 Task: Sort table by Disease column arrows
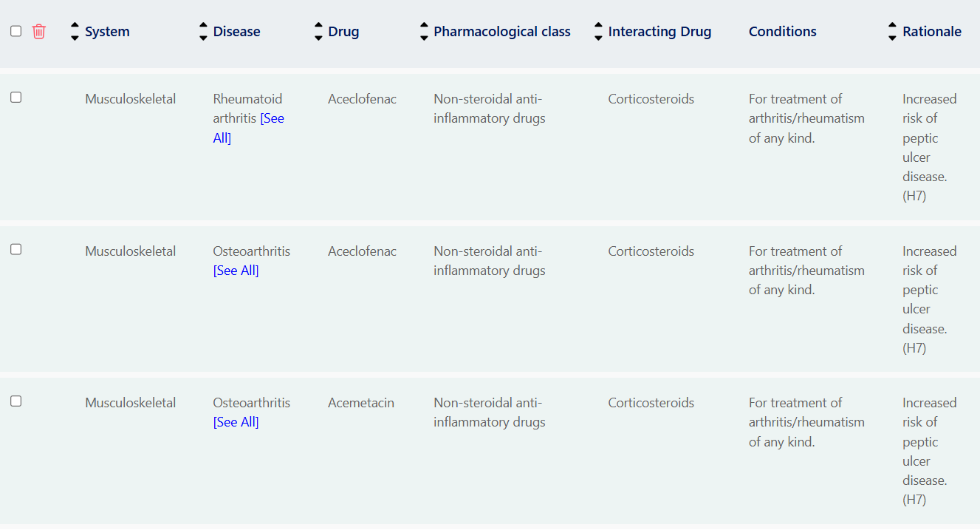tap(203, 32)
